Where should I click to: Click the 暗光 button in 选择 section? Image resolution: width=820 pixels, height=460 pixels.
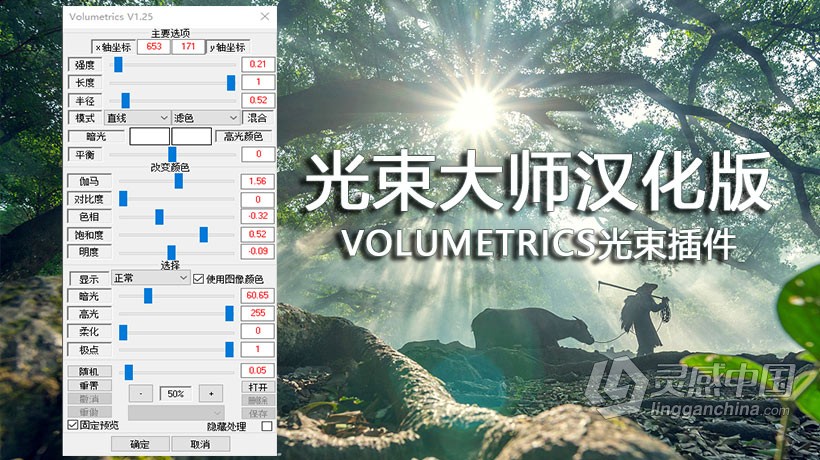tap(89, 296)
